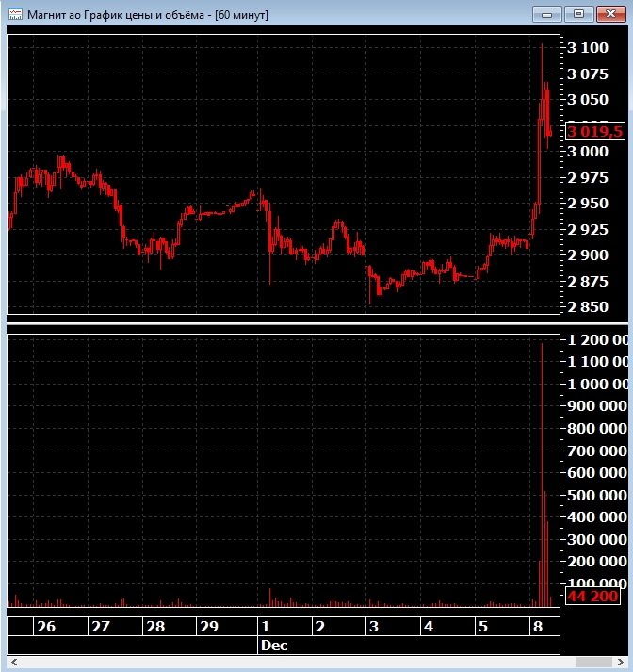Close the Магнит ао chart window
The height and width of the screenshot is (672, 633).
tap(609, 14)
